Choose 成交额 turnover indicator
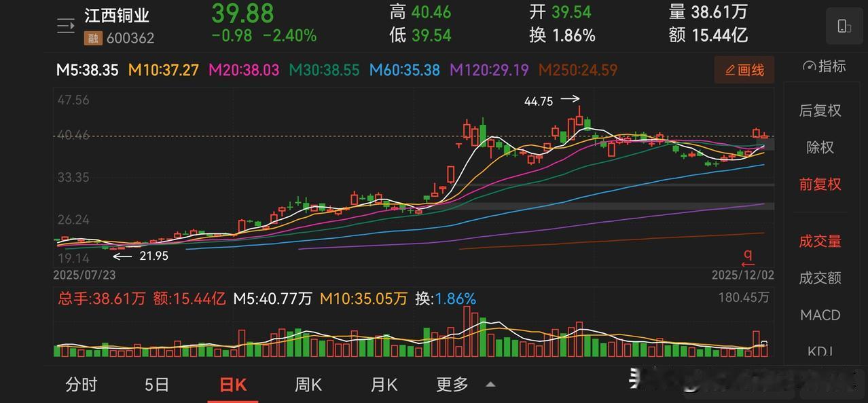868x403 pixels. pos(820,277)
